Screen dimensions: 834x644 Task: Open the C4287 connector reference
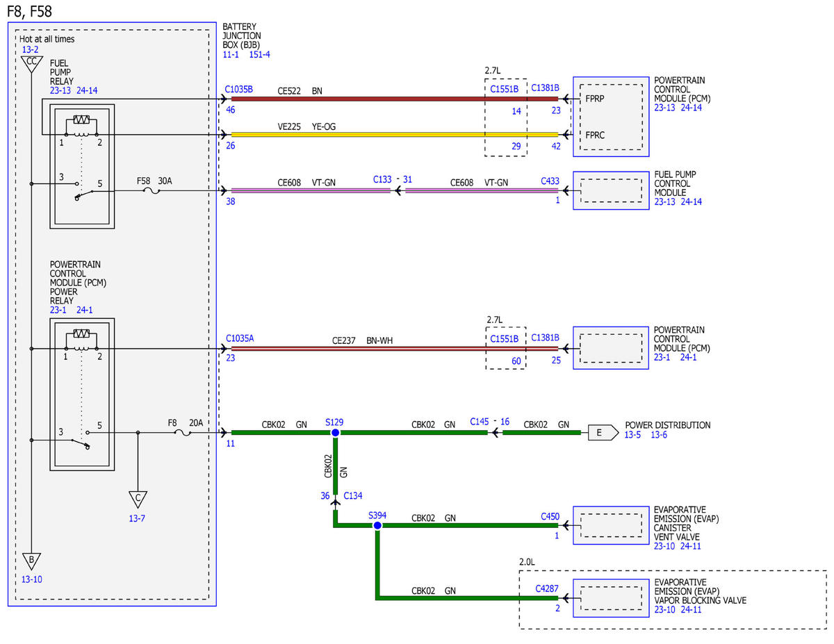pos(547,588)
